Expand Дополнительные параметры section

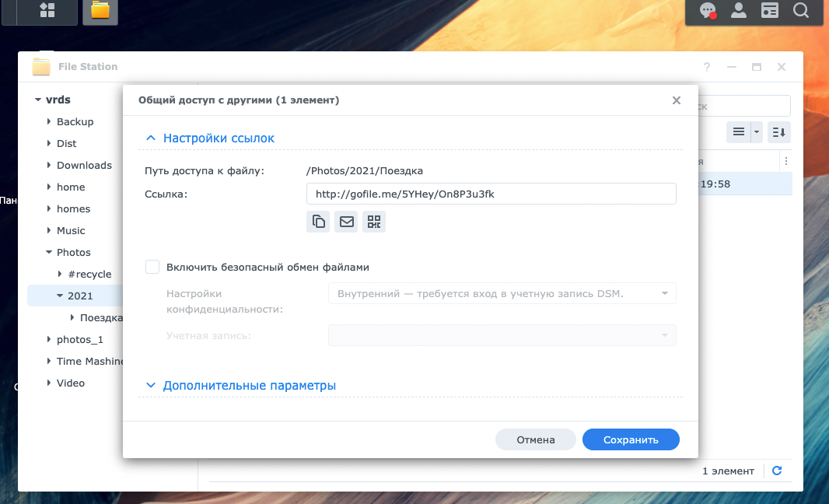pos(152,386)
